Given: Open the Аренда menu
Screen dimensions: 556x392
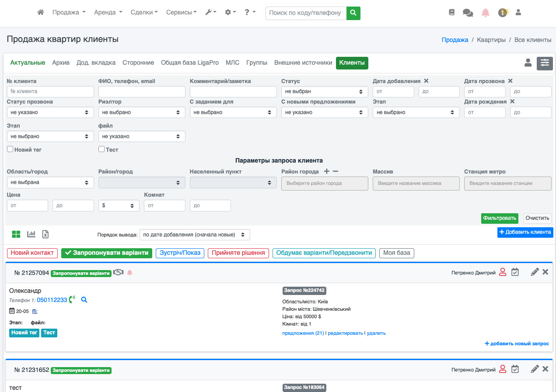Looking at the screenshot, I should (108, 13).
